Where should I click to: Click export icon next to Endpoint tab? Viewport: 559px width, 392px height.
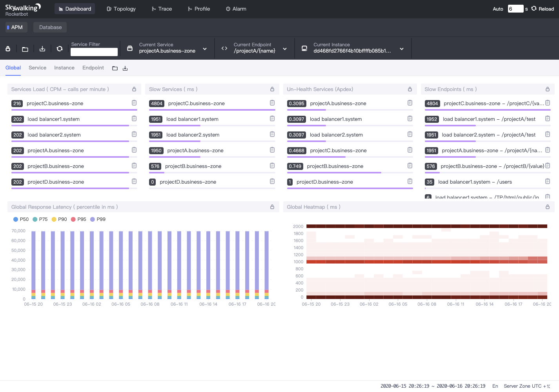pyautogui.click(x=125, y=68)
